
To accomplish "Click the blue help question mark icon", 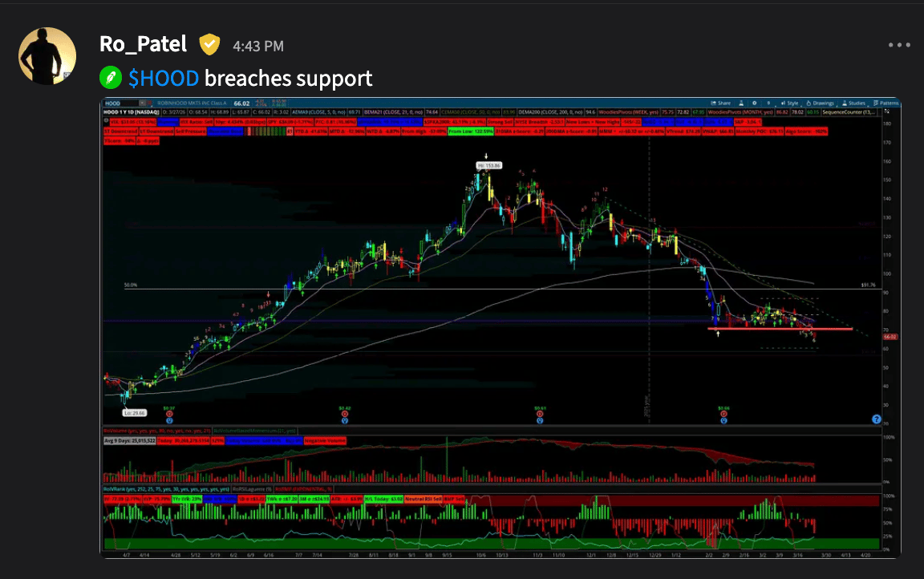I will click(876, 419).
